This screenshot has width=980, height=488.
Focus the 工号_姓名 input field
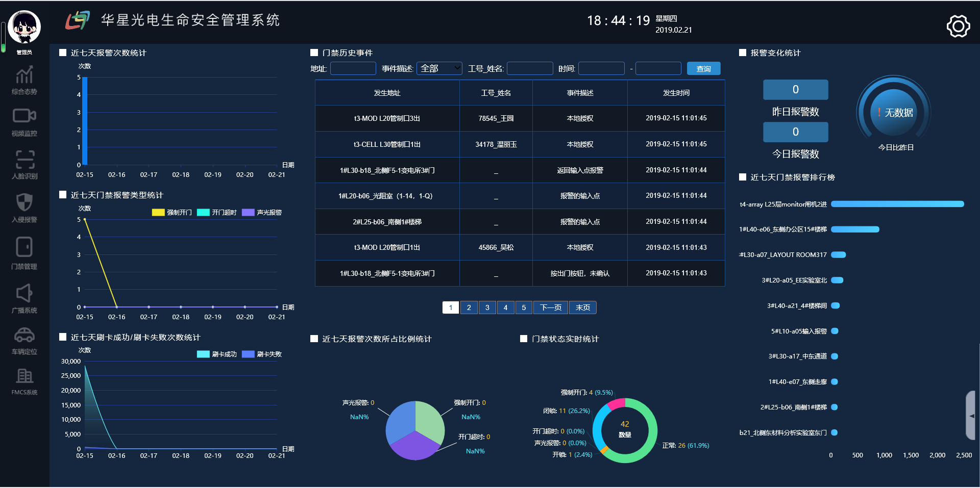pyautogui.click(x=530, y=68)
